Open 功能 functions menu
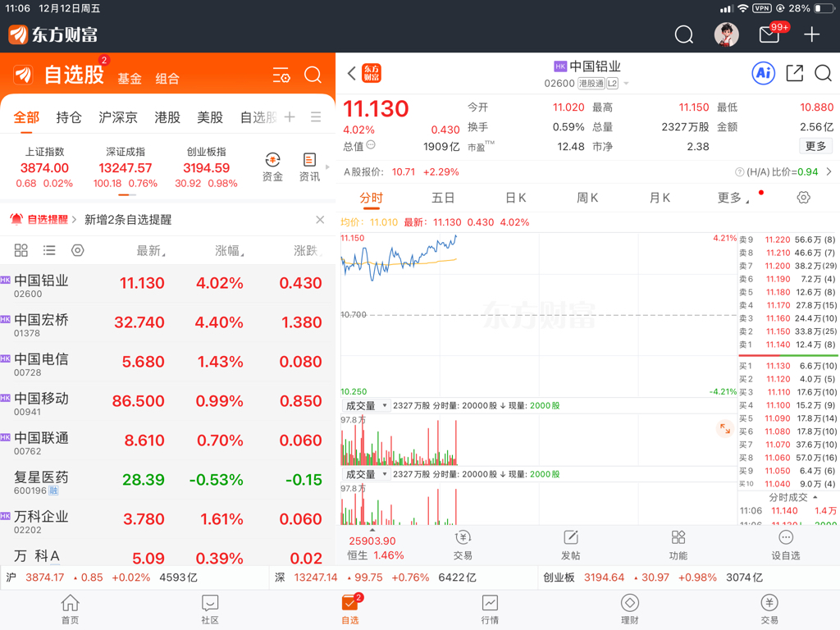 coord(678,546)
